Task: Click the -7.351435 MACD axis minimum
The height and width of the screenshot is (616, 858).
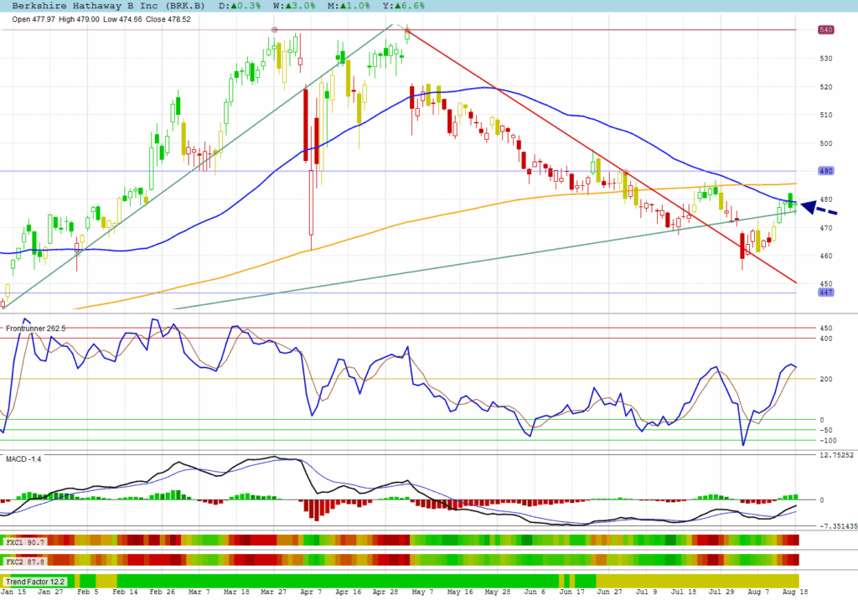Action: (838, 526)
